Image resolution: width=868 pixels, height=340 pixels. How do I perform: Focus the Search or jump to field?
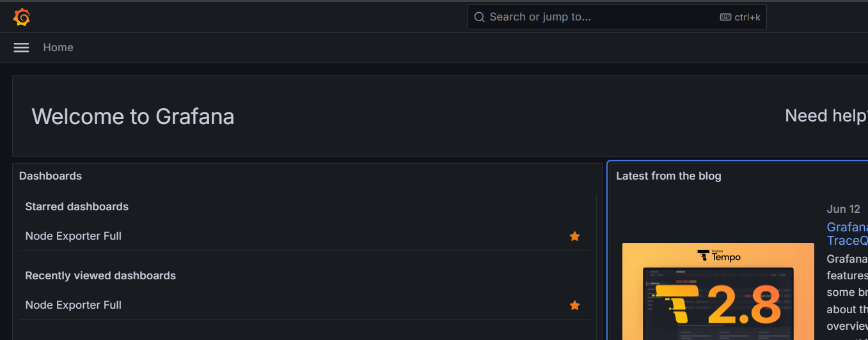(601, 17)
